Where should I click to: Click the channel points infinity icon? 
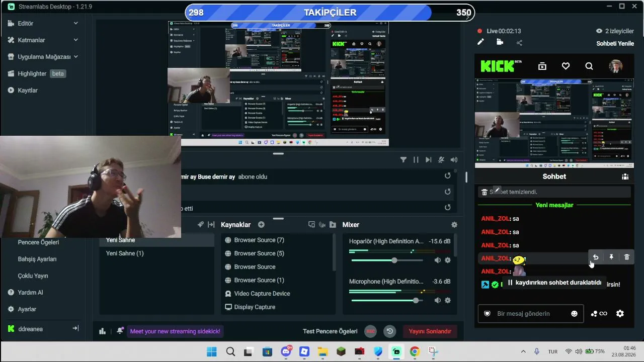click(599, 313)
